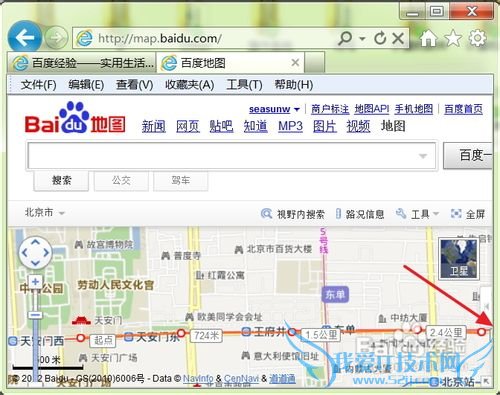The height and width of the screenshot is (395, 500).
Task: Pan the map left with the compass arrow
Action: click(25, 253)
